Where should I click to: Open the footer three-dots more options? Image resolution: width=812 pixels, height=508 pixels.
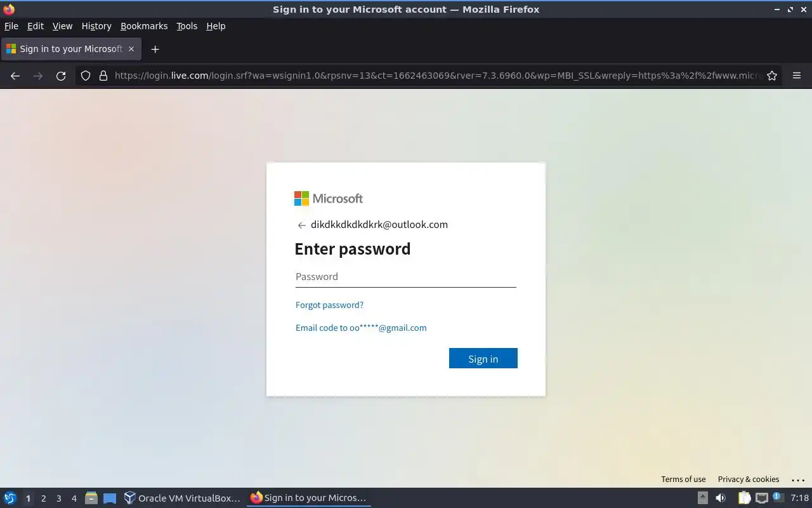[798, 479]
